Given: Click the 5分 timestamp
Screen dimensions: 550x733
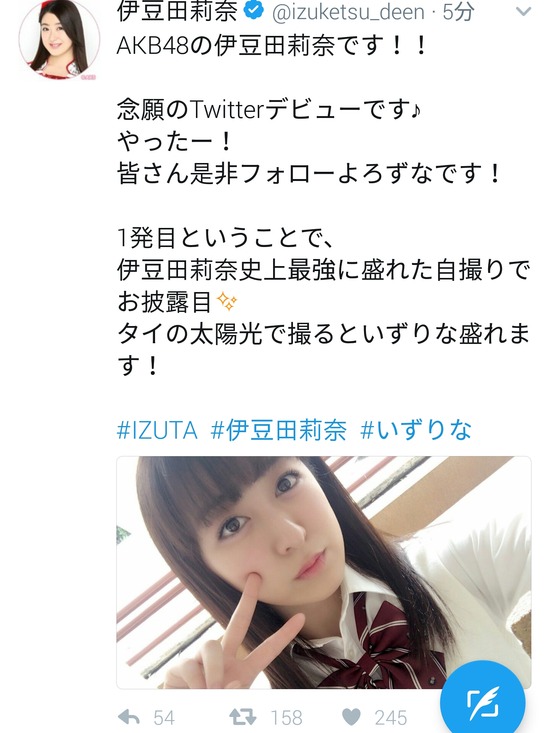Looking at the screenshot, I should point(458,12).
